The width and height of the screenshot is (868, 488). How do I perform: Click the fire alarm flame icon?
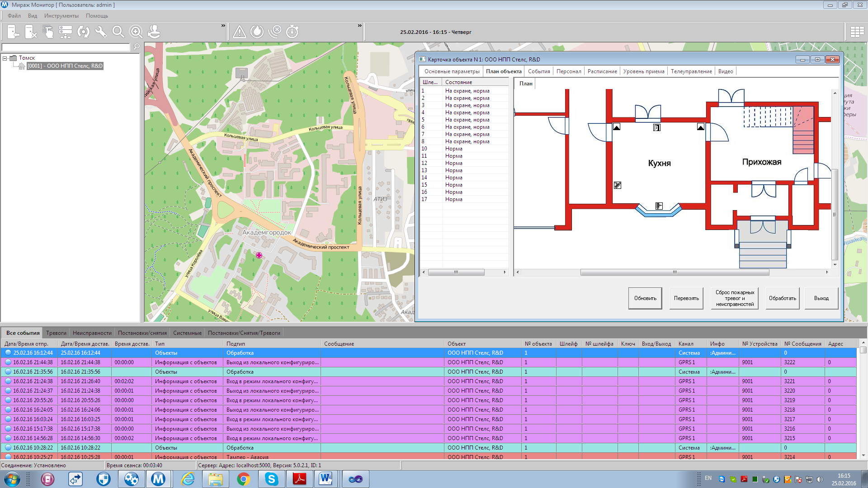pyautogui.click(x=257, y=32)
